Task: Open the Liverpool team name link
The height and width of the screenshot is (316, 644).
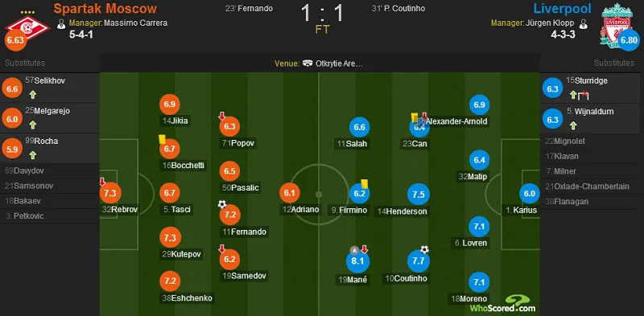Action: click(562, 9)
